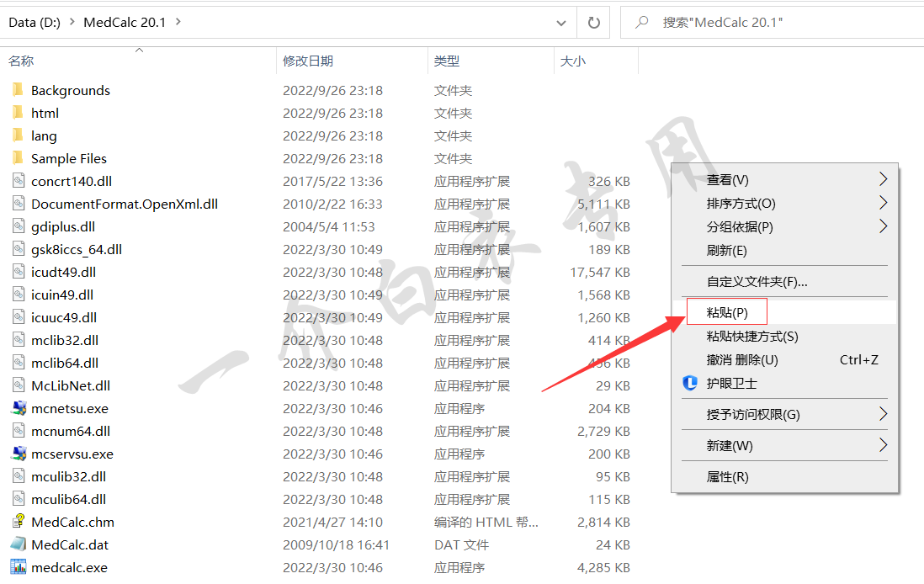The width and height of the screenshot is (924, 584).
Task: Select the Backgrounds folder name
Action: tap(71, 90)
